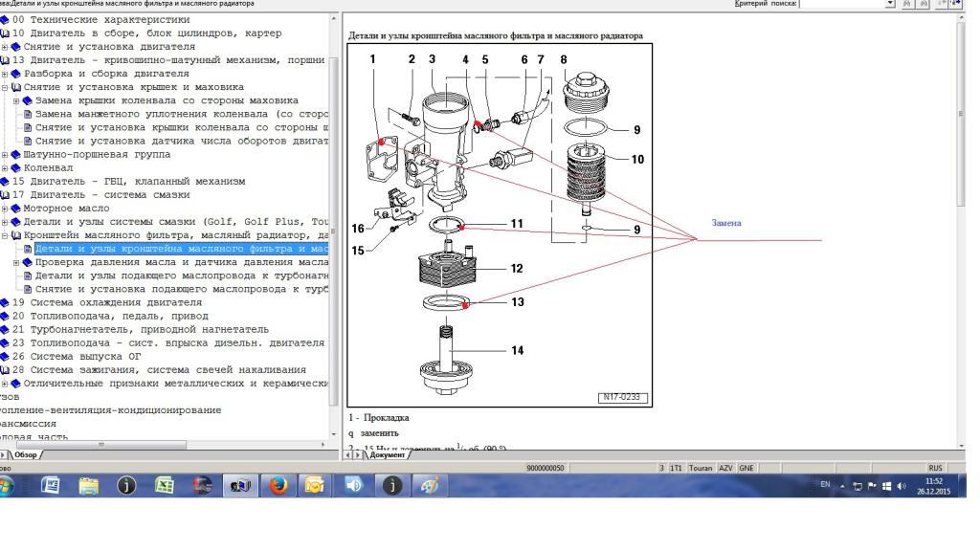Image resolution: width=980 pixels, height=551 pixels.
Task: Click EN language indicator in system tray
Action: click(x=825, y=485)
